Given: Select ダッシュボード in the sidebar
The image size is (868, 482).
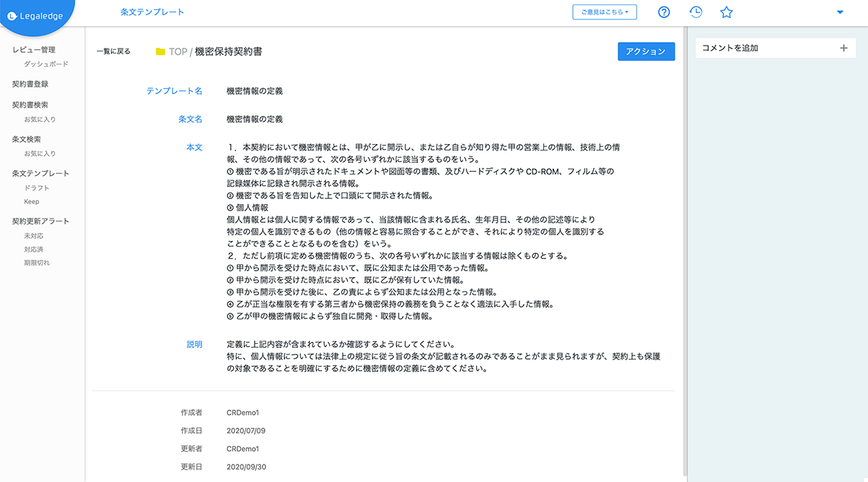Looking at the screenshot, I should (46, 64).
